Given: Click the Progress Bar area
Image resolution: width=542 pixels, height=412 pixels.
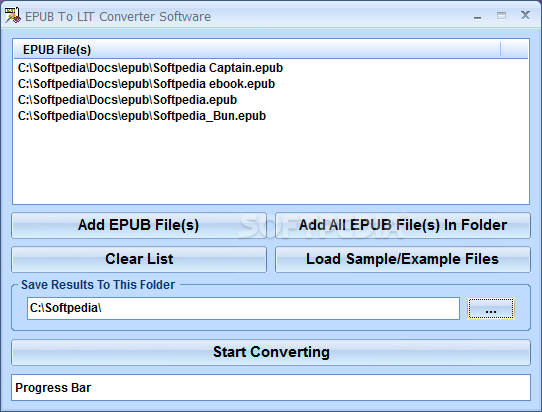Looking at the screenshot, I should 271,387.
